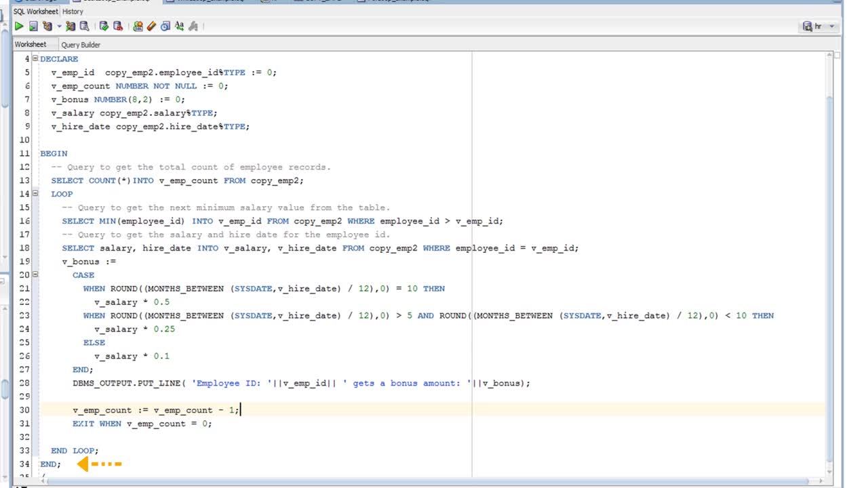Open the Explain Plan dropdown arrow
This screenshot has height=488, width=868.
[59, 26]
